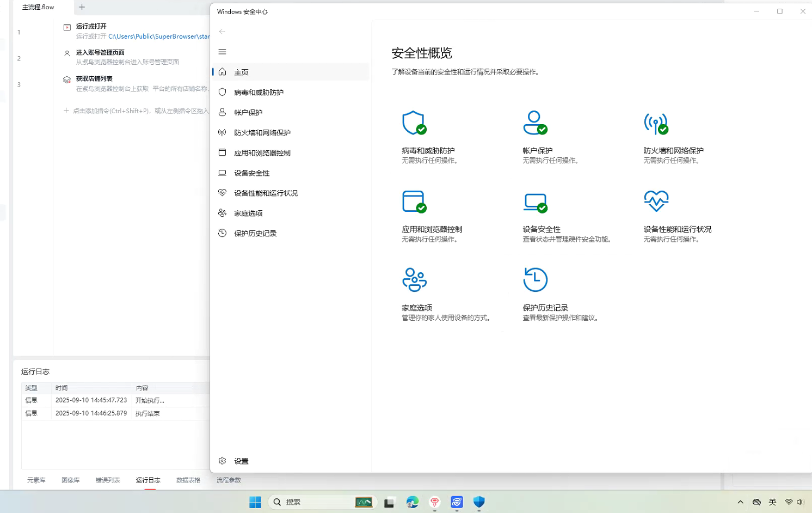The image size is (812, 513).
Task: Select the log row 开始执行...
Action: (116, 400)
